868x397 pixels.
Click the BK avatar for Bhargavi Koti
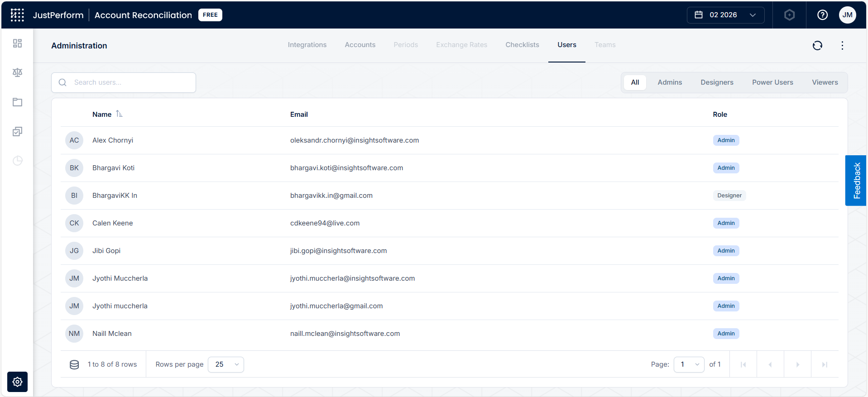click(74, 168)
